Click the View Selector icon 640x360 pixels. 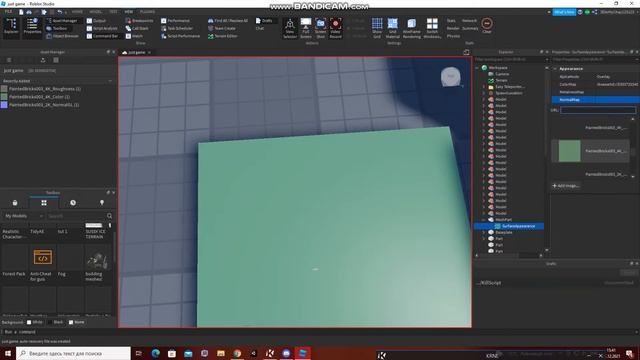pos(290,28)
